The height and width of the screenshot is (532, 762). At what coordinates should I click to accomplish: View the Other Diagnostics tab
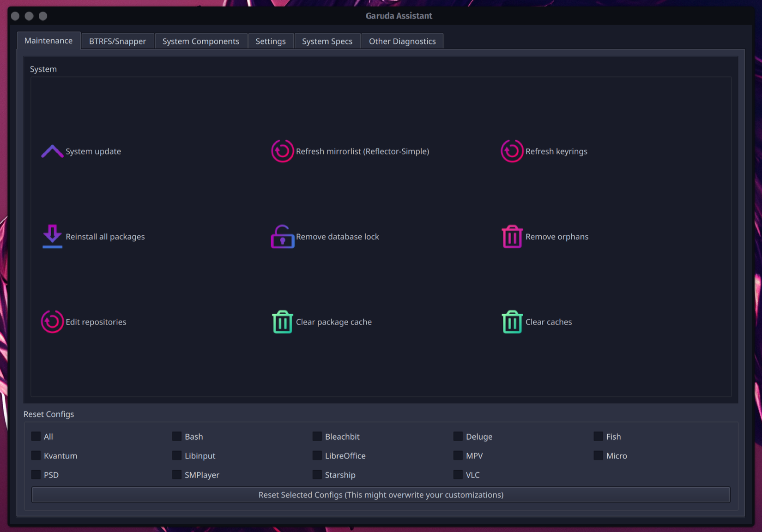tap(402, 41)
